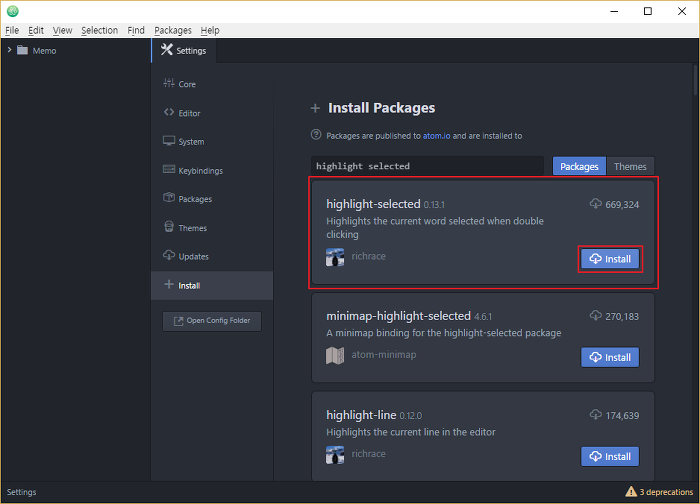The height and width of the screenshot is (504, 700).
Task: Open the Packages menu in the menu bar
Action: (x=173, y=30)
